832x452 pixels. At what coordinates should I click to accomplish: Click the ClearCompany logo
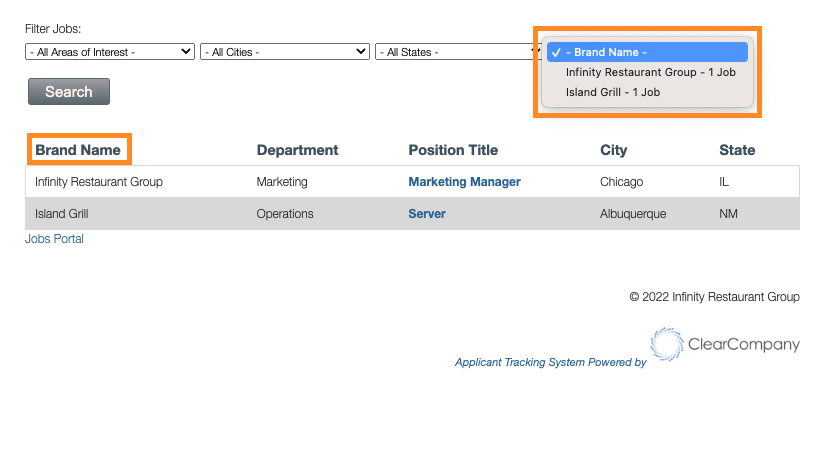click(x=725, y=344)
